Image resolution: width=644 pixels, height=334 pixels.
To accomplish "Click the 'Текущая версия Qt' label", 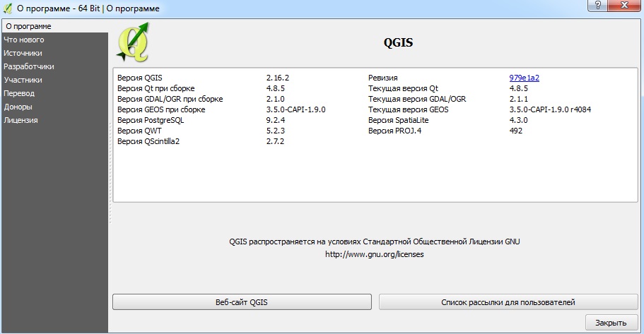I will [404, 88].
